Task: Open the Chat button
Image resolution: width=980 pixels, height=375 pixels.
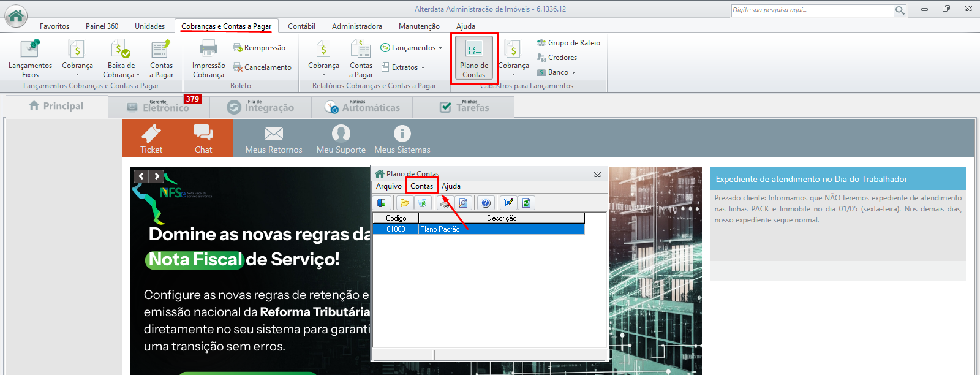Action: click(203, 138)
